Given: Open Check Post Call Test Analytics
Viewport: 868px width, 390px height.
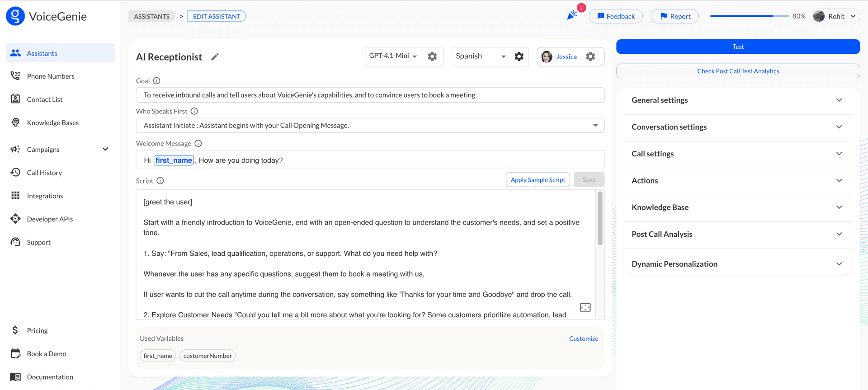Looking at the screenshot, I should 738,71.
